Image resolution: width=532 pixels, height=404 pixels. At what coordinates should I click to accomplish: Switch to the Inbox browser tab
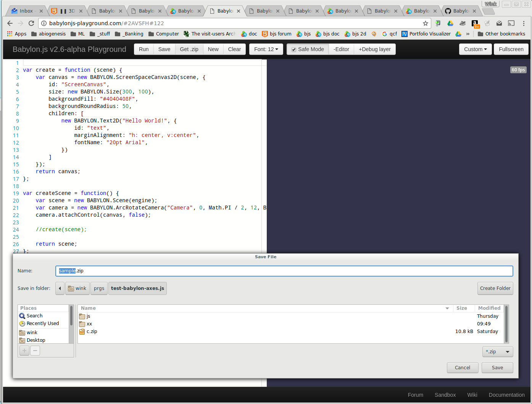point(26,11)
